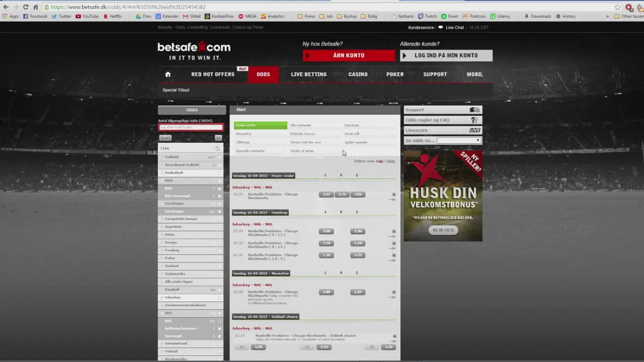Image resolution: width=644 pixels, height=362 pixels.
Task: Open the Fiverr bookmark
Action: click(450, 16)
